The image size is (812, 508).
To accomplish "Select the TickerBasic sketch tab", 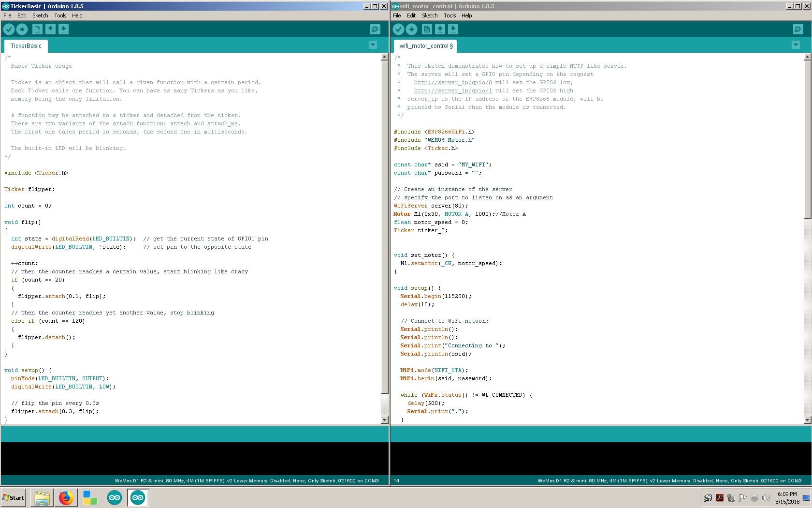I will [x=26, y=46].
